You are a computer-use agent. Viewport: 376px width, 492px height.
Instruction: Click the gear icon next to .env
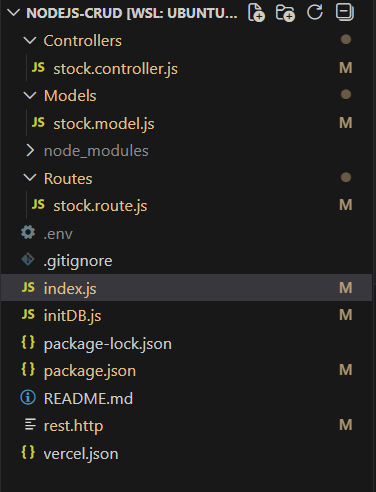28,232
